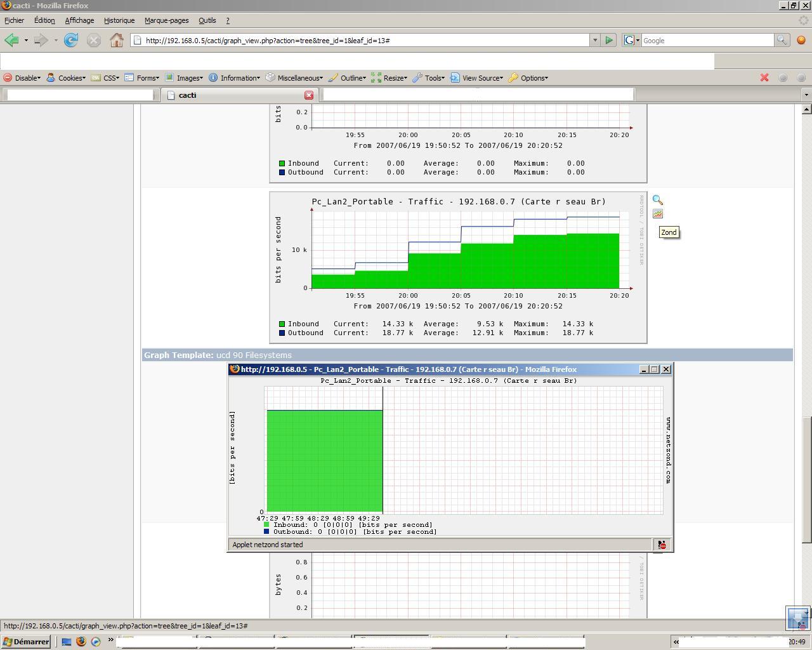Launch Firefox from the quick launch bar

pos(81,642)
